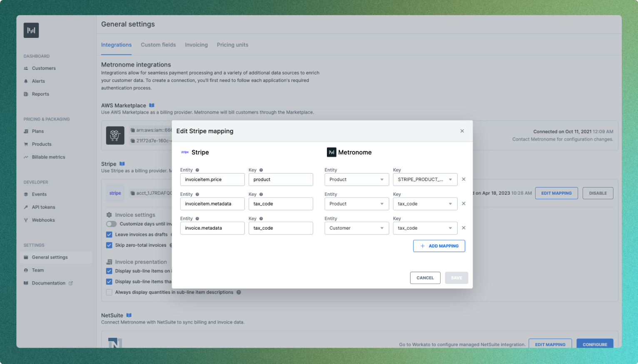Open Billable metrics in sidebar
Viewport: 638px width, 364px height.
coord(48,157)
